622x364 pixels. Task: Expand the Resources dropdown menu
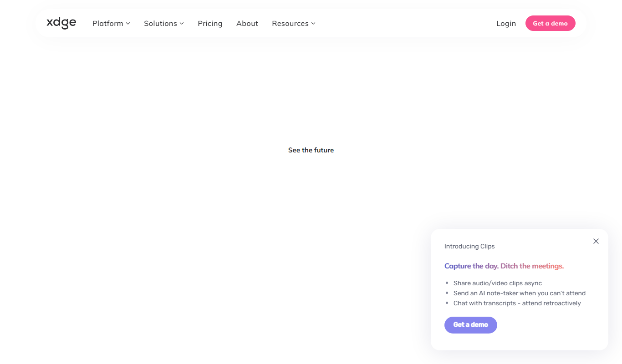point(294,23)
